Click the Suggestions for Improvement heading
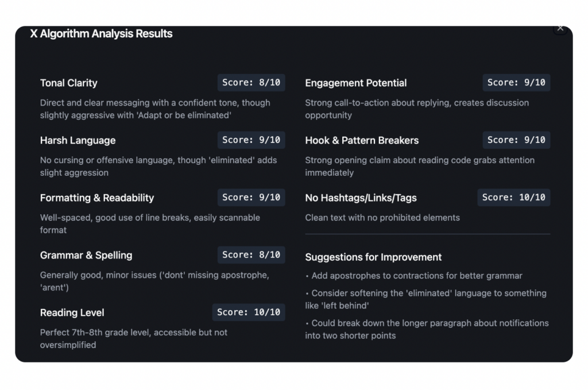This screenshot has height=390, width=588. (x=373, y=257)
